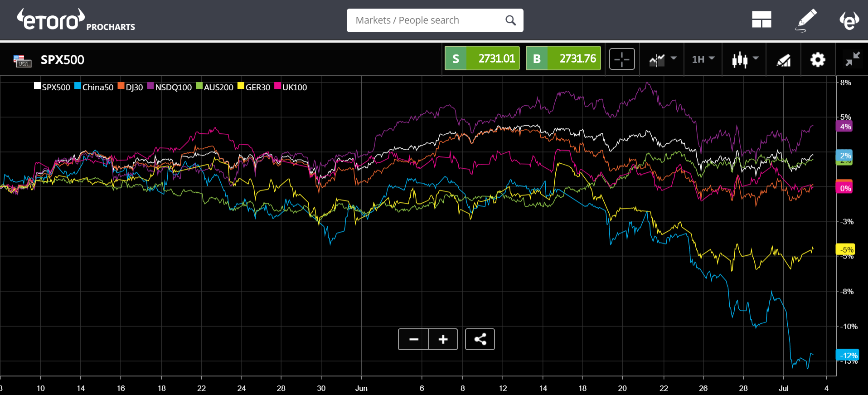Image resolution: width=868 pixels, height=395 pixels.
Task: Click the SPX500 instrument name
Action: point(63,60)
